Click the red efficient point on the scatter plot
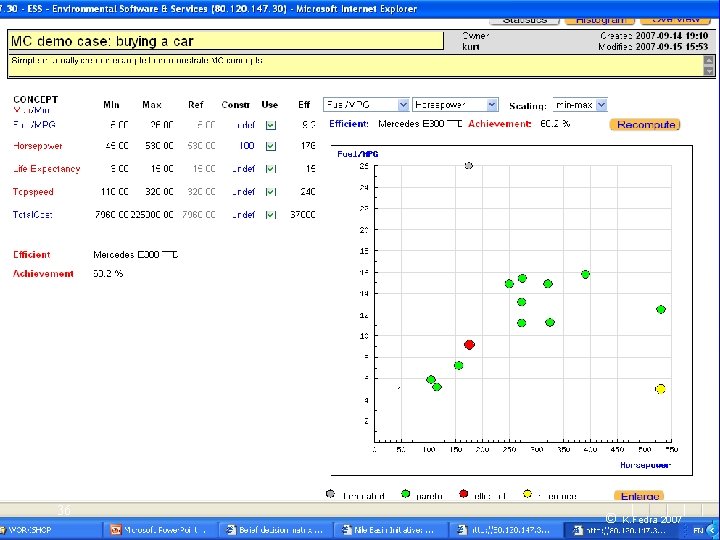The height and width of the screenshot is (540, 720). 469,344
